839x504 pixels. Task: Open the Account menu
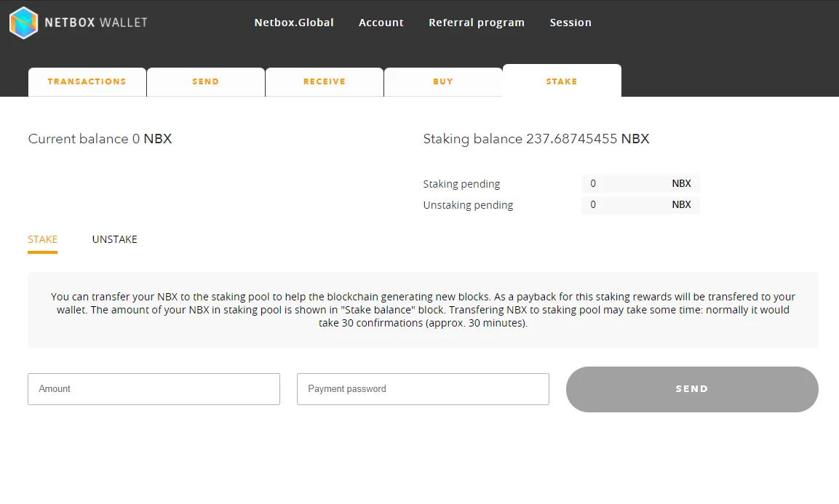(381, 23)
